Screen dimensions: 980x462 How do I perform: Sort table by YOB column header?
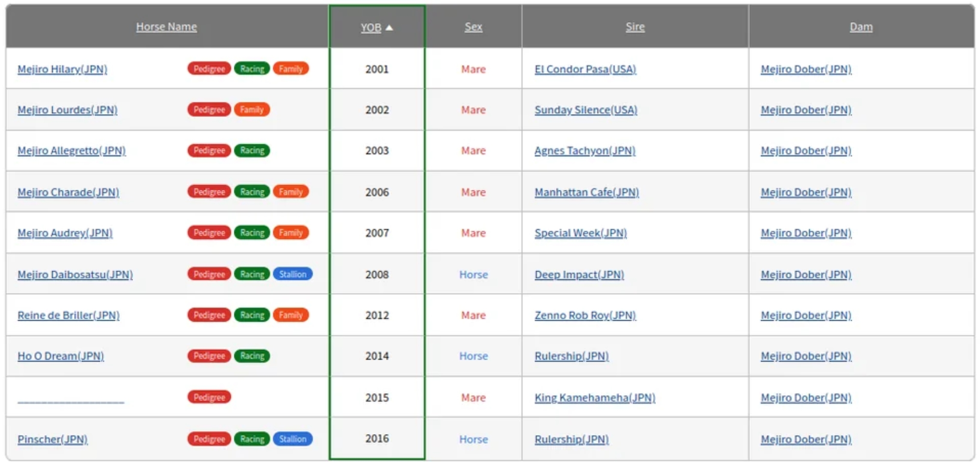coord(371,27)
